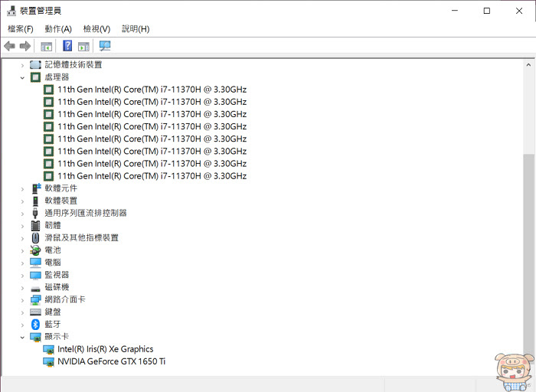The image size is (536, 392).
Task: Close the 裝置管理員 window
Action: click(x=519, y=11)
